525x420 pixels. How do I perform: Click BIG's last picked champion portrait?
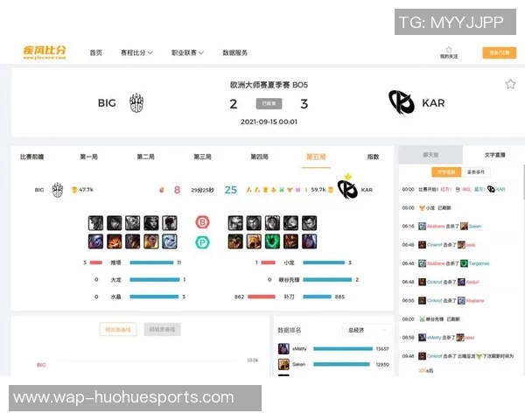(170, 241)
